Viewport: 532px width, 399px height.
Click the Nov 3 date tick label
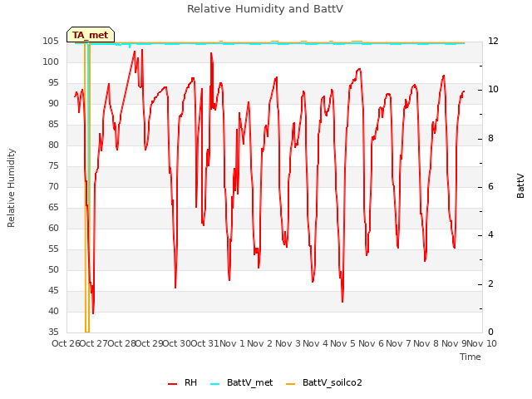(288, 343)
